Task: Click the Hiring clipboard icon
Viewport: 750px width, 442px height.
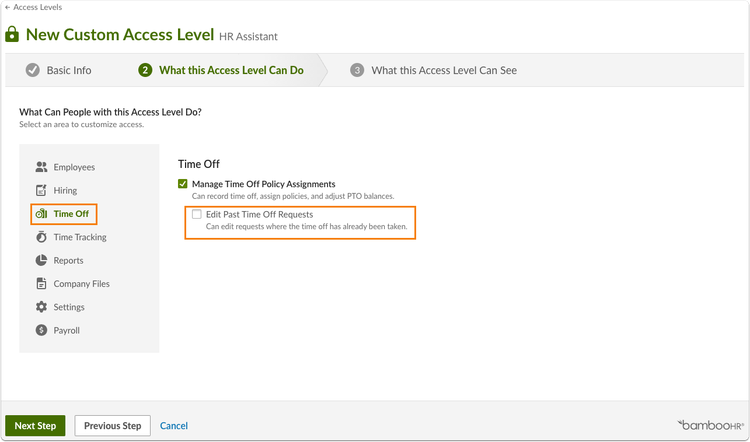Action: click(42, 190)
